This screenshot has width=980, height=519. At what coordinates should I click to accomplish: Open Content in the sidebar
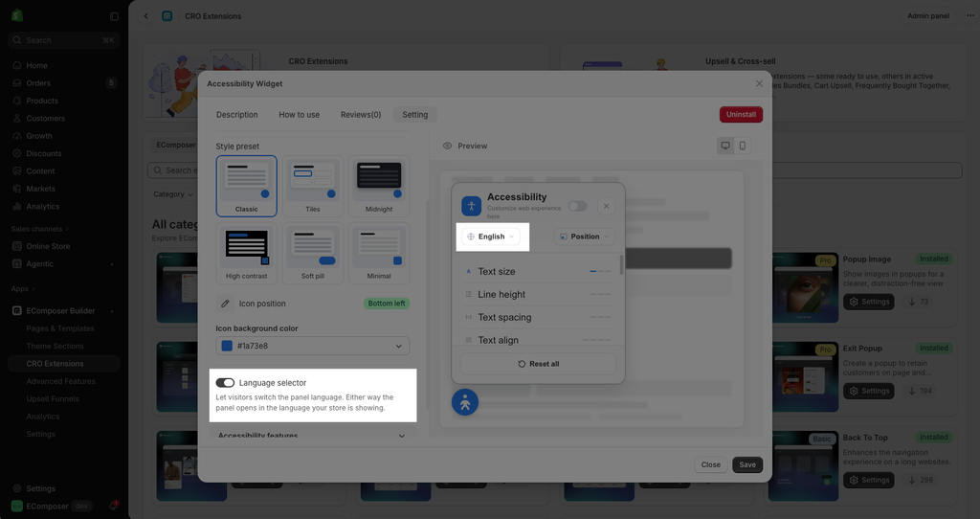[40, 170]
